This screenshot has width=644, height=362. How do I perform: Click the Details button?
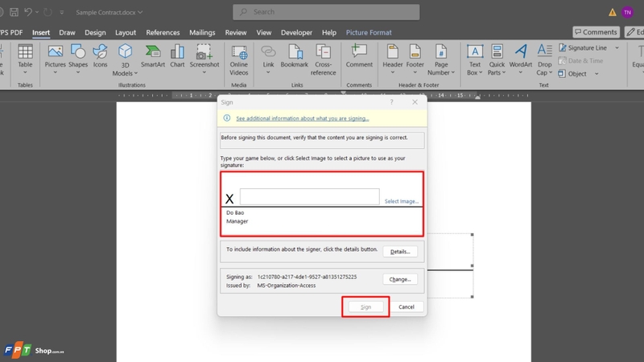tap(400, 252)
